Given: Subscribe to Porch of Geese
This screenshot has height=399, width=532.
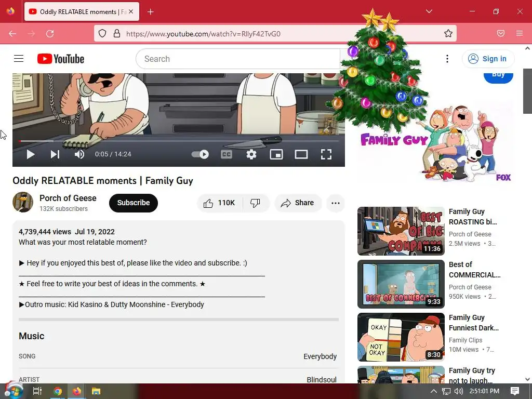Looking at the screenshot, I should point(134,203).
